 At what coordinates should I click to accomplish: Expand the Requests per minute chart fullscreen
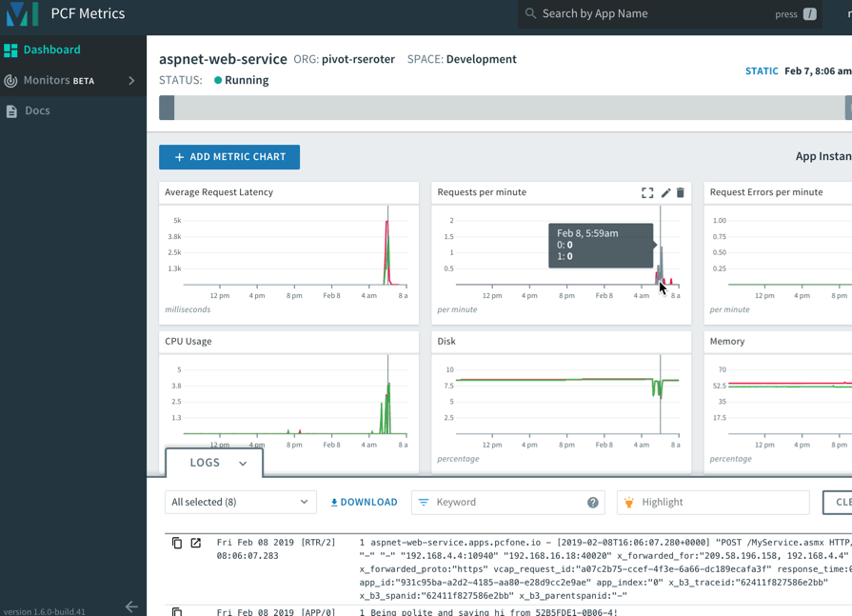[645, 191]
